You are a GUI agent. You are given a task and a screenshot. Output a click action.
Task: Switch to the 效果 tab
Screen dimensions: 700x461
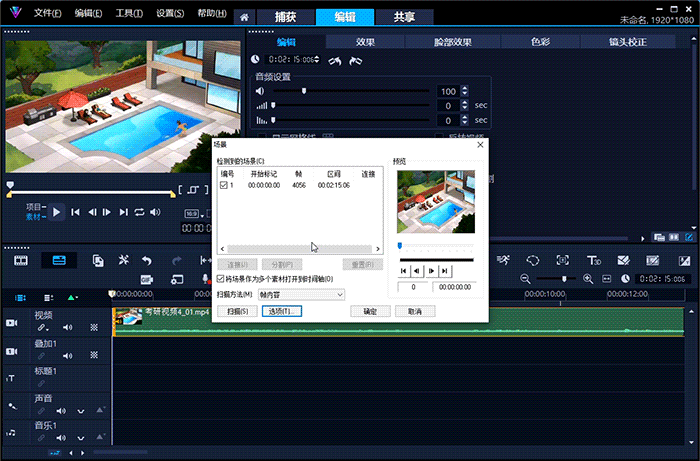click(x=365, y=42)
